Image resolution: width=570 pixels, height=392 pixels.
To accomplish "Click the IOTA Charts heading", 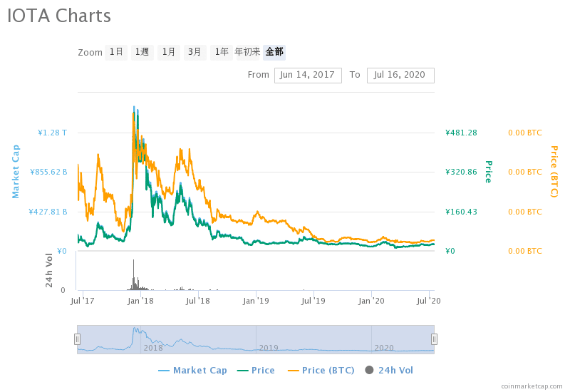I will (x=59, y=16).
